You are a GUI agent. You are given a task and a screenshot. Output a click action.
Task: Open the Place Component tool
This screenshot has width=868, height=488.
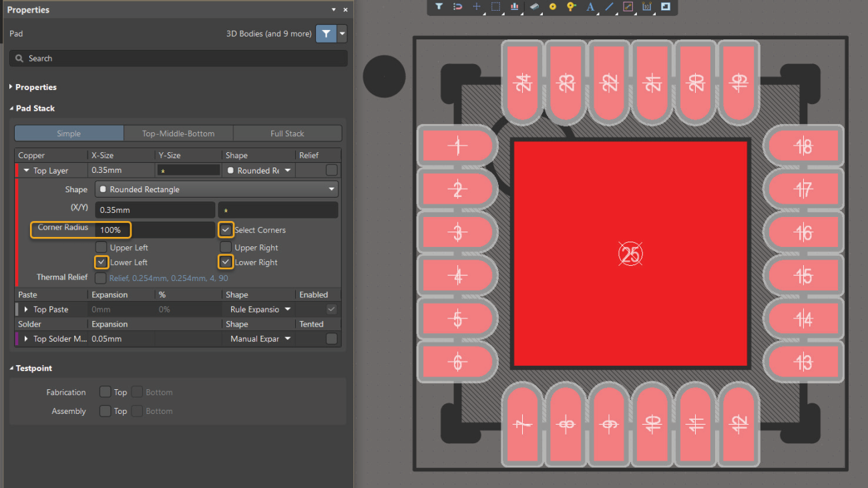[534, 7]
